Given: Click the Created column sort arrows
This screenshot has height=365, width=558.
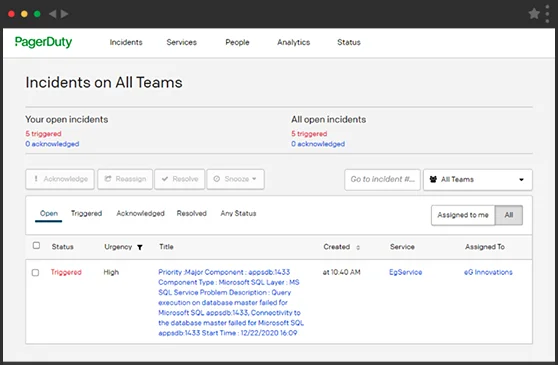Looking at the screenshot, I should pos(358,247).
